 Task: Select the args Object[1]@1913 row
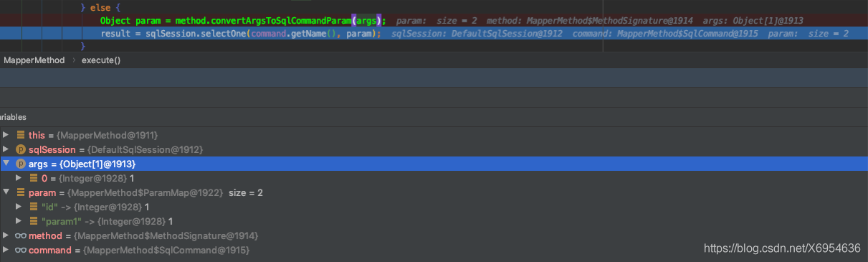[434, 164]
